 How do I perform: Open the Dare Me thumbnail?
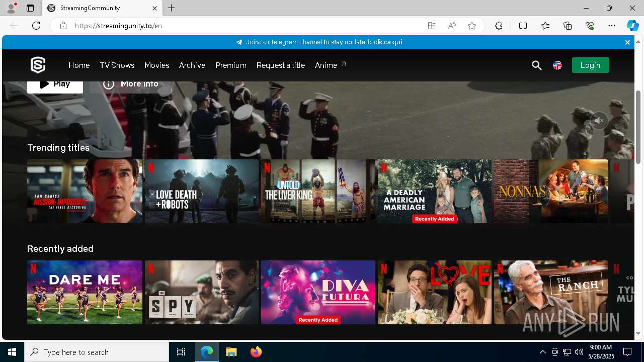coord(85,292)
